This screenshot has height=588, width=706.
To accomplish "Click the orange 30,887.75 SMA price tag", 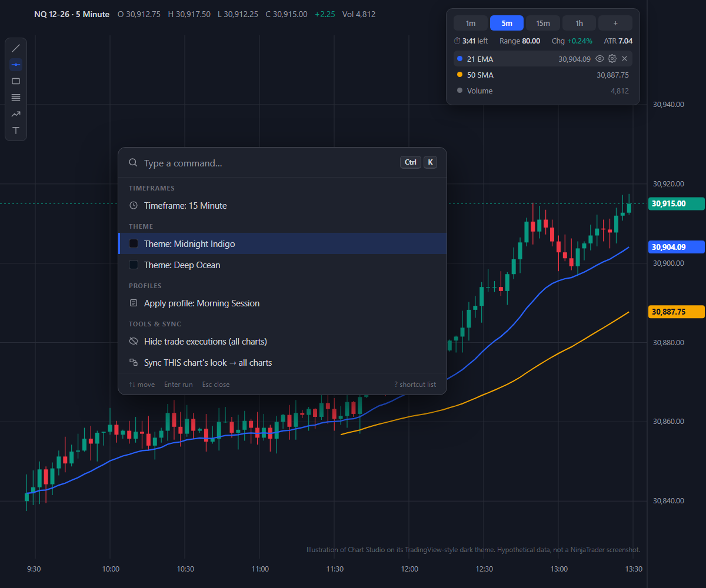I will tap(677, 312).
